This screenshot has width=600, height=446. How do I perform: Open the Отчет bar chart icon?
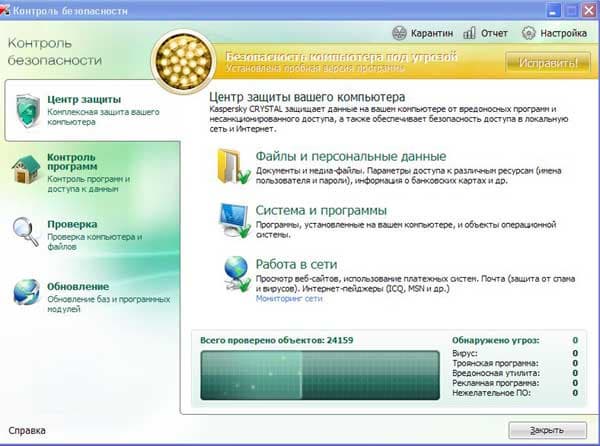(470, 33)
